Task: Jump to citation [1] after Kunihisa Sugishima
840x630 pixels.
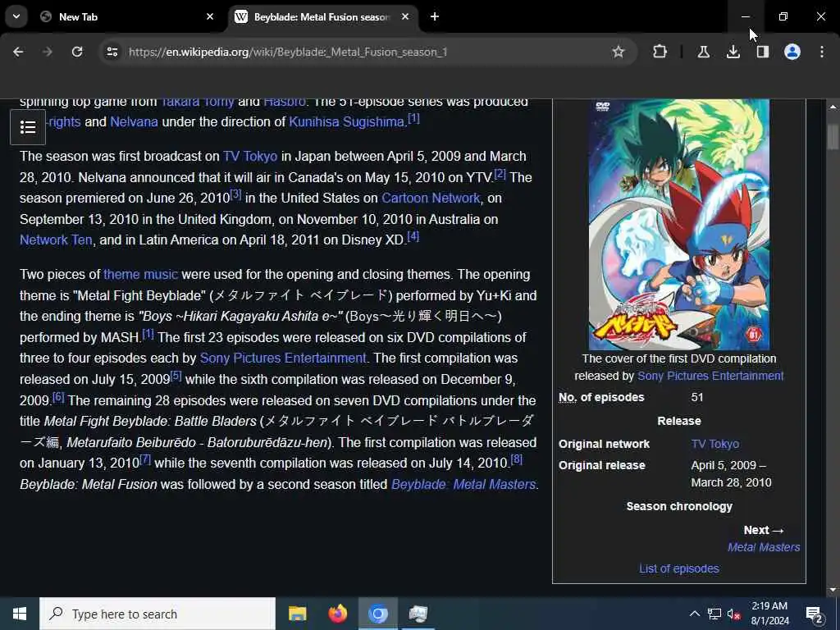Action: [x=413, y=118]
